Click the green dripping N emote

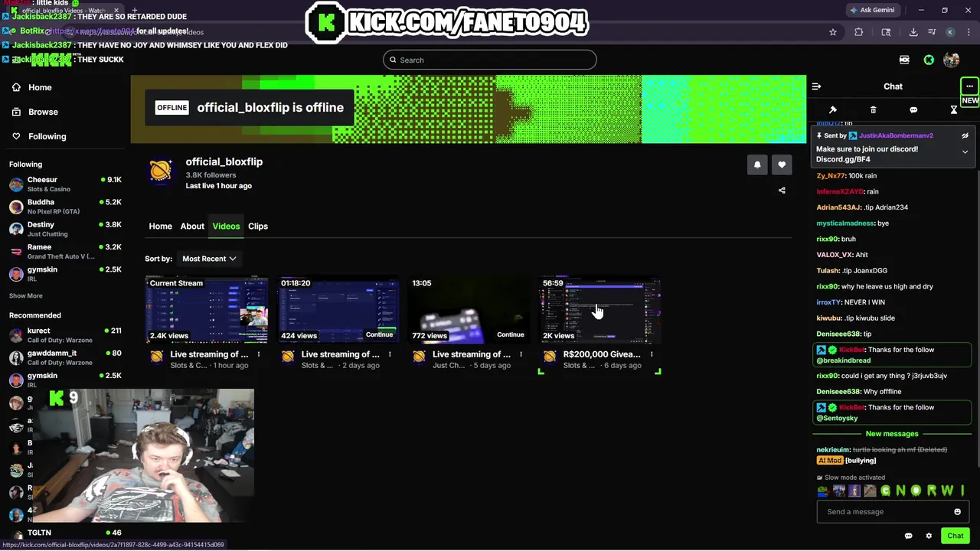point(900,491)
